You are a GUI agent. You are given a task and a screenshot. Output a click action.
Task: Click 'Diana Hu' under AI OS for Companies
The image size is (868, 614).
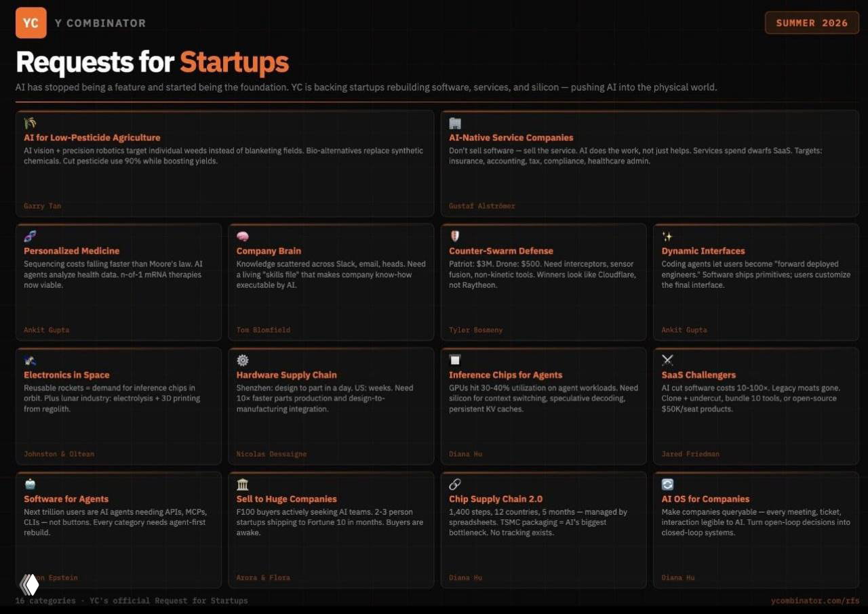(678, 578)
